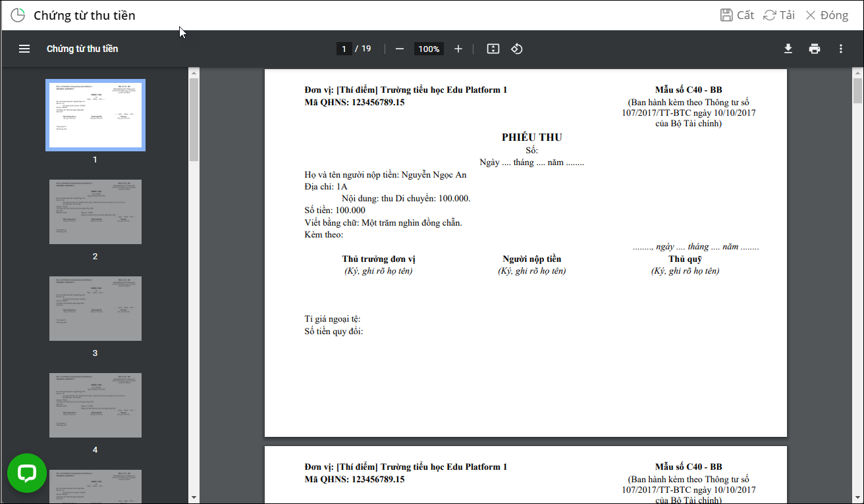Download the PDF document

point(788,49)
